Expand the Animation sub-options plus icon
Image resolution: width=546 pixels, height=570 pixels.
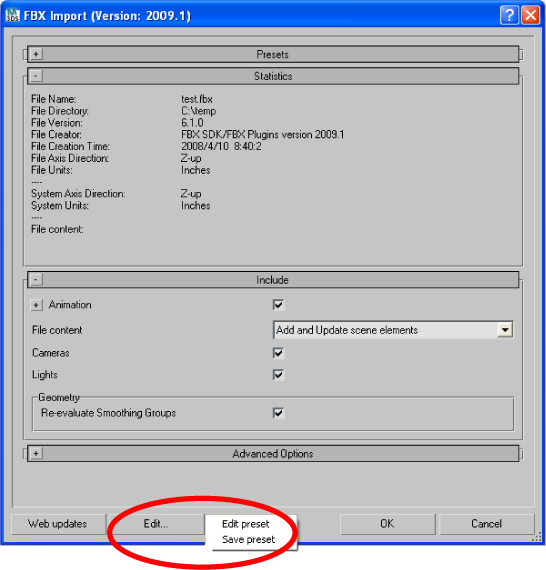pyautogui.click(x=36, y=305)
